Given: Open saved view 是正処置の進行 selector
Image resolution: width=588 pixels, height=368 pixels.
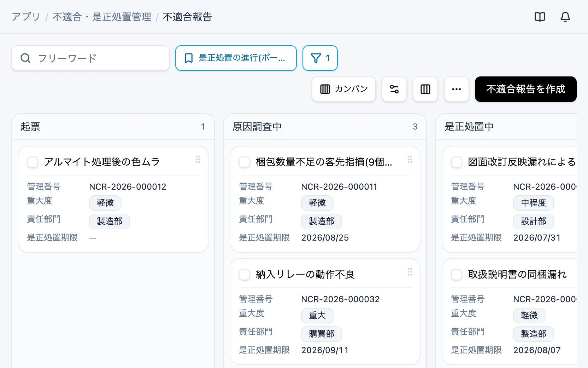Looking at the screenshot, I should (x=236, y=58).
